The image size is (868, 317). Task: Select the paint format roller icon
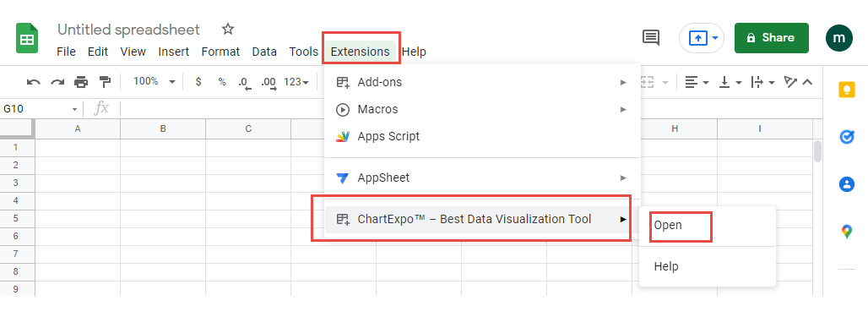[105, 82]
